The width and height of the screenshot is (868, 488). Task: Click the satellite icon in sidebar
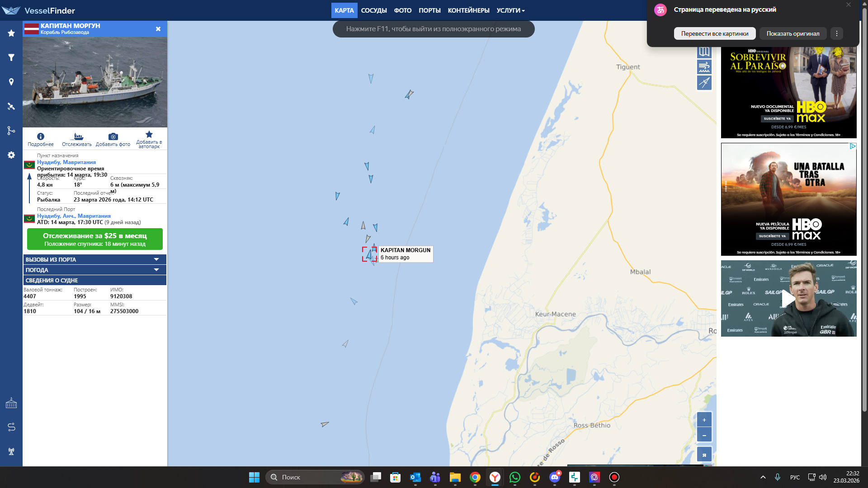pyautogui.click(x=11, y=106)
